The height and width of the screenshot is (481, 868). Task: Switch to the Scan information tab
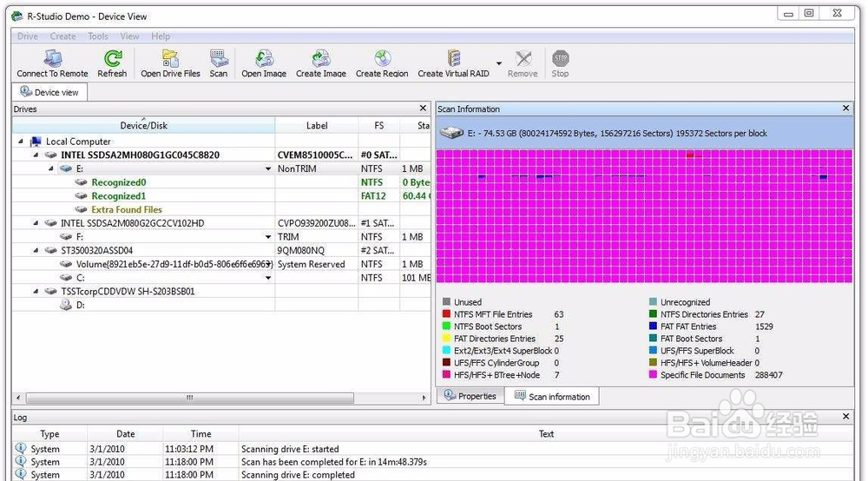(x=552, y=396)
